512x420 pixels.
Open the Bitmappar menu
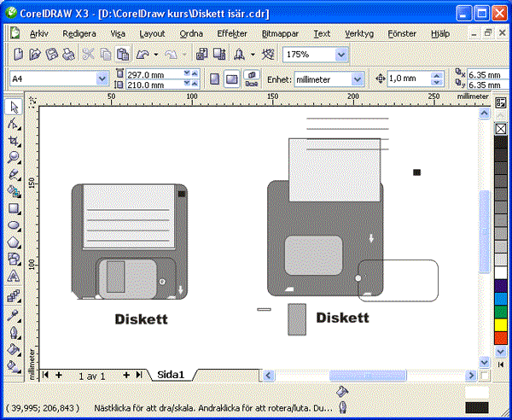(x=280, y=33)
